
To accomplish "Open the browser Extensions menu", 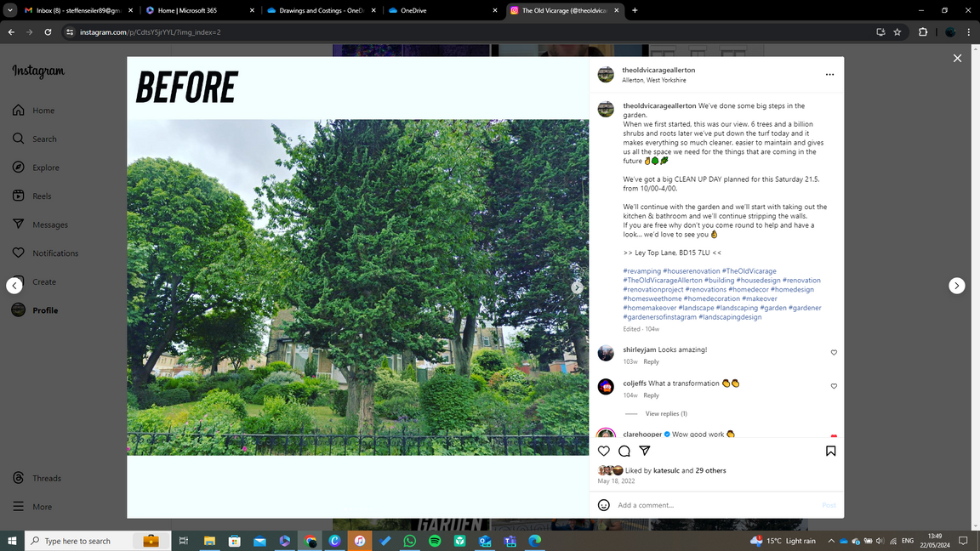I will pos(922,31).
